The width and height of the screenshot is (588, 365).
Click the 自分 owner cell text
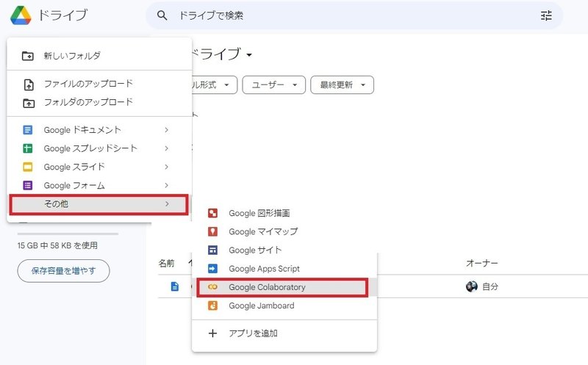click(x=490, y=286)
